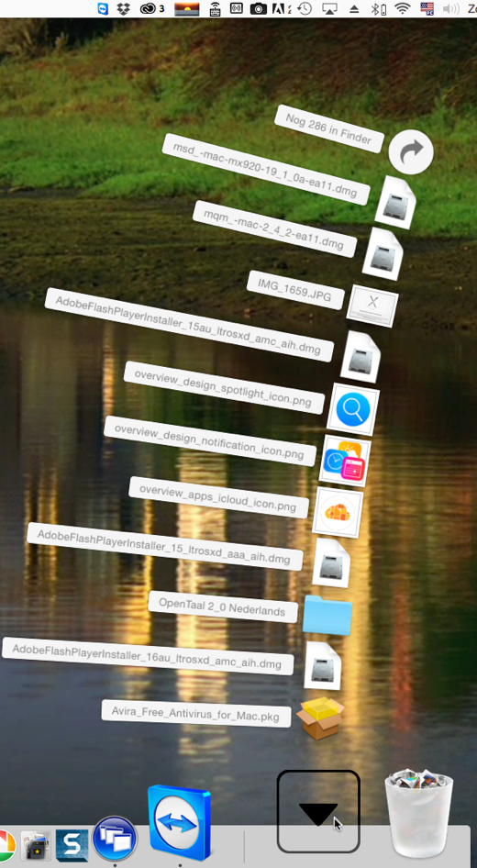Click the camera menu bar icon
The height and width of the screenshot is (868, 477).
[x=258, y=8]
